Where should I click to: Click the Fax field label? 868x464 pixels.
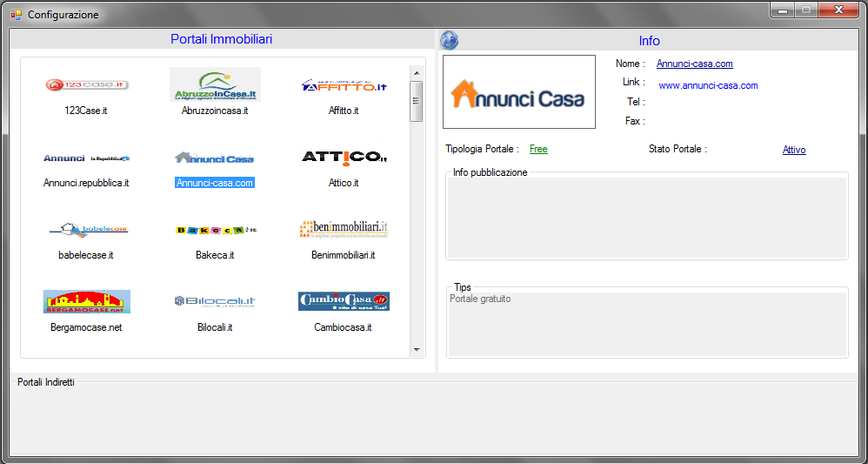pyautogui.click(x=636, y=121)
